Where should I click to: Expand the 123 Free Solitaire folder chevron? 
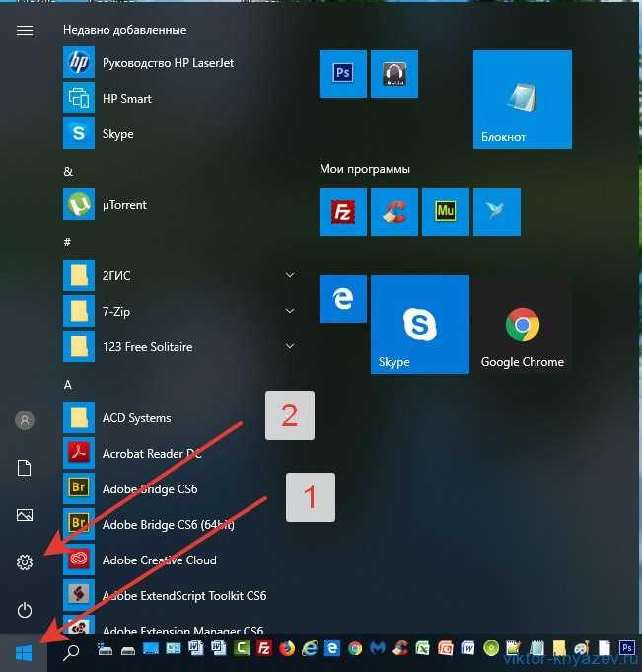[290, 346]
